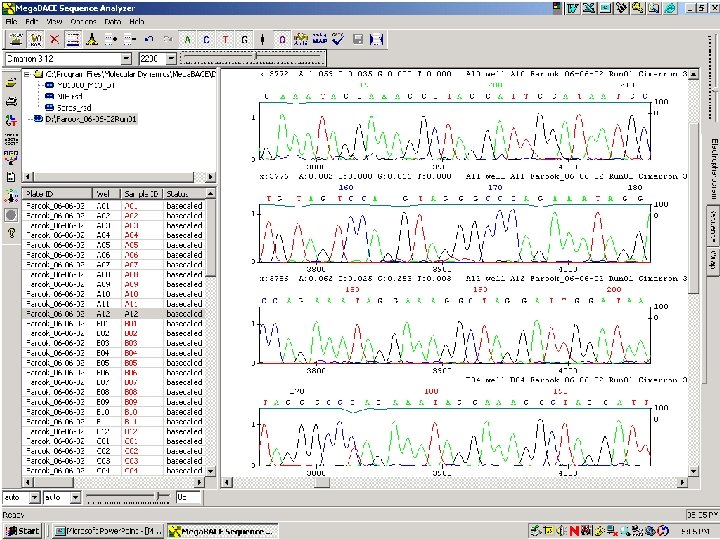Toggle the blue C base trace button
This screenshot has height=540, width=720.
click(x=207, y=39)
